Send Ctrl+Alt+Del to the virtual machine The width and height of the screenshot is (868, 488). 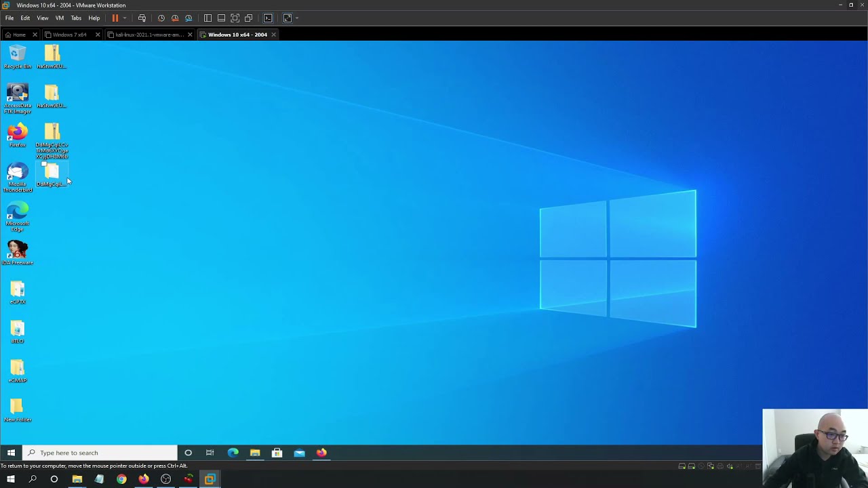point(142,18)
